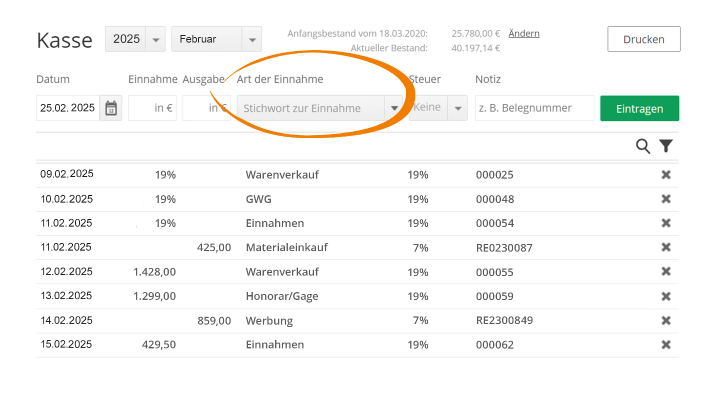Open the funnel filter icon
Viewport: 705px width, 406px height.
click(666, 146)
